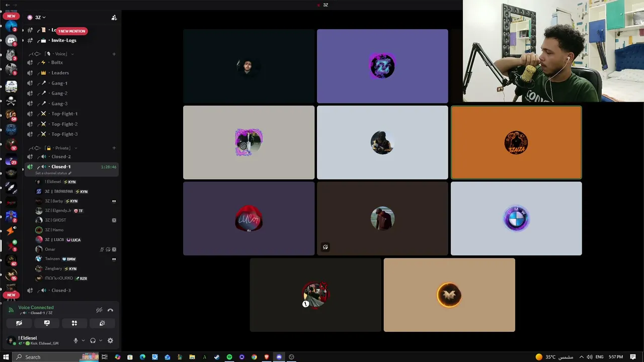Share your screen from the voice panel

click(47, 323)
